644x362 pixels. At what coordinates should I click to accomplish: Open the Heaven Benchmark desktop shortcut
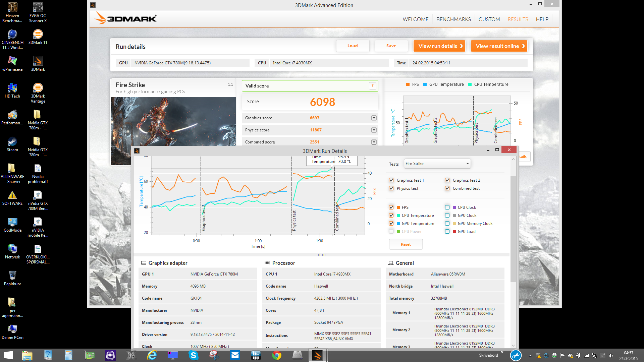[12, 12]
